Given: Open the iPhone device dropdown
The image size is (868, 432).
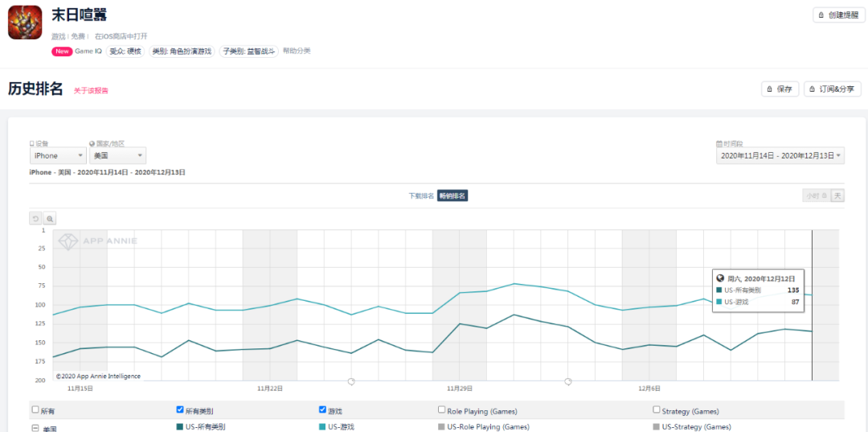Looking at the screenshot, I should (x=58, y=156).
